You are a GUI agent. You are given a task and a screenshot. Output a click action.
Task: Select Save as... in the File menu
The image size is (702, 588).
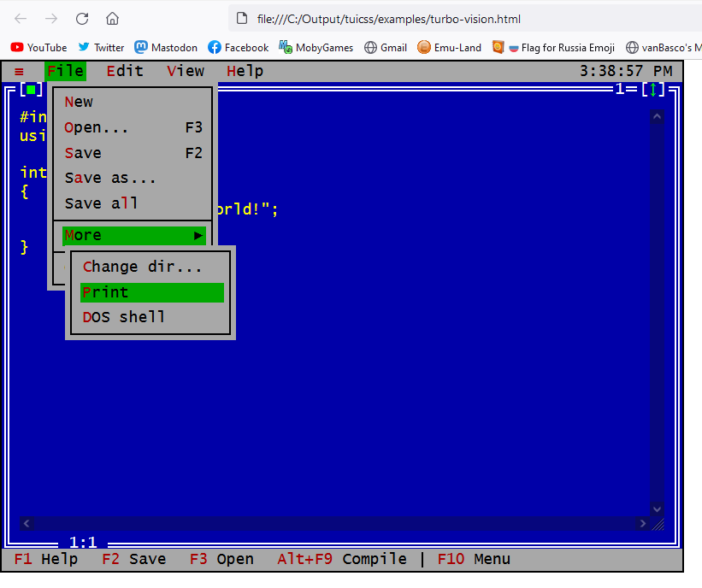133,178
